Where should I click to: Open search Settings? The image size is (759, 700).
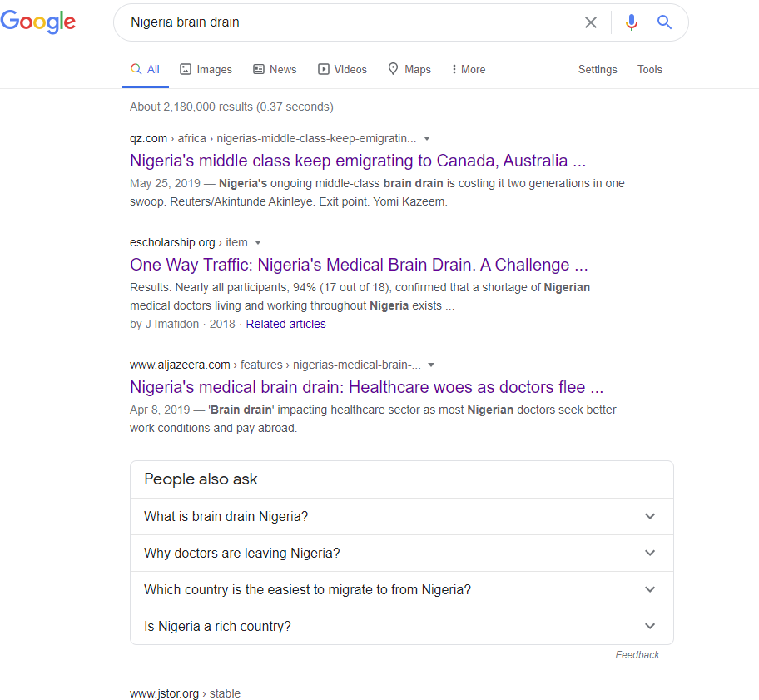[x=598, y=70]
